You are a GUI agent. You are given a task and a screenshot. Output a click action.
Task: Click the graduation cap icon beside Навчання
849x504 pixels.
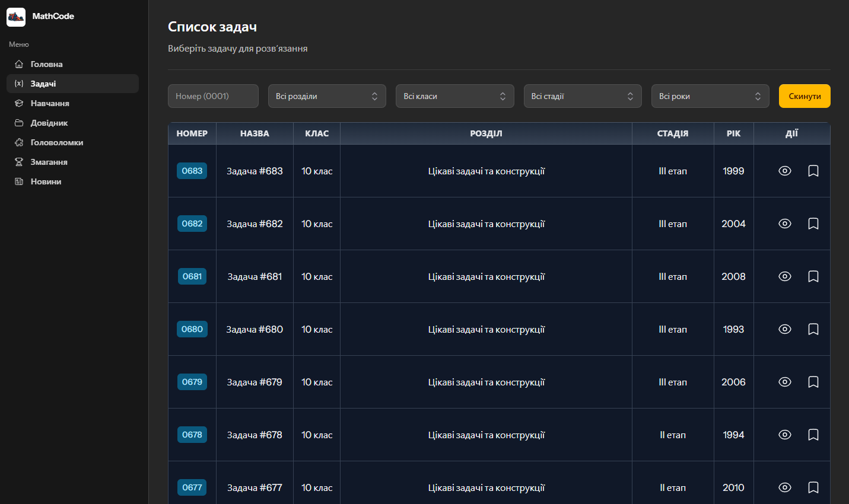point(19,103)
